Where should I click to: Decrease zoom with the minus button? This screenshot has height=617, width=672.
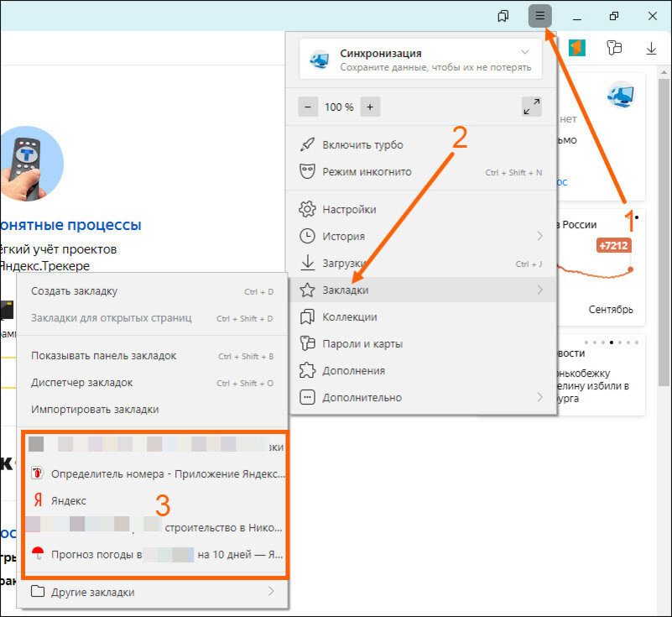[x=308, y=107]
